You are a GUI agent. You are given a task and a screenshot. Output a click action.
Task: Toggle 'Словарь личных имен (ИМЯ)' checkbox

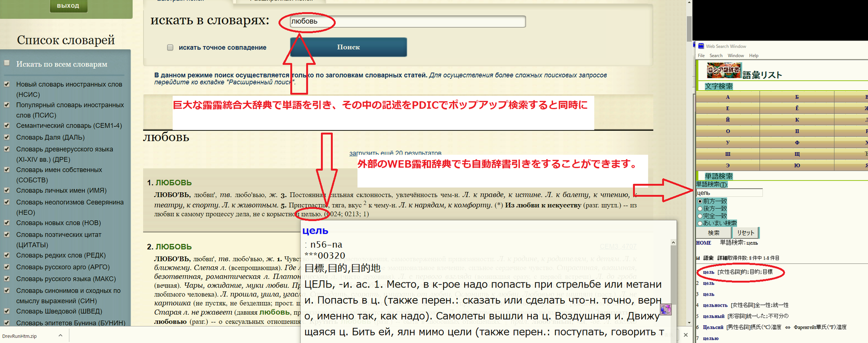(x=7, y=190)
